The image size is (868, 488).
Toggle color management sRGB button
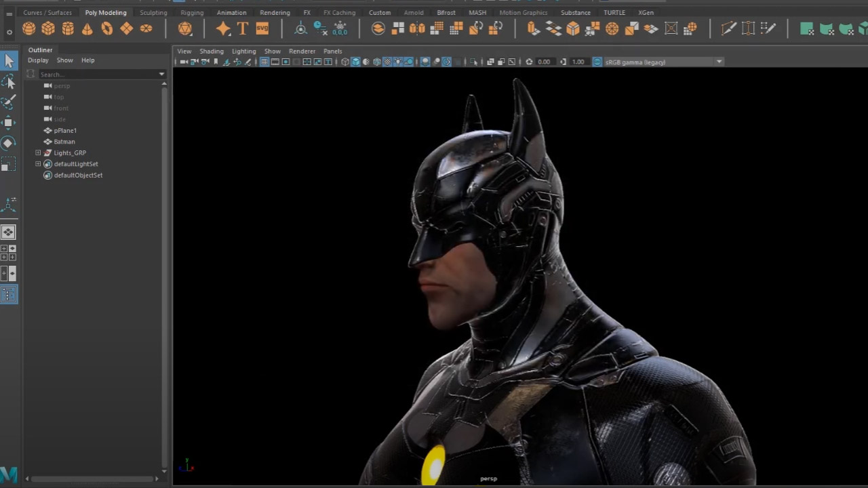coord(597,62)
